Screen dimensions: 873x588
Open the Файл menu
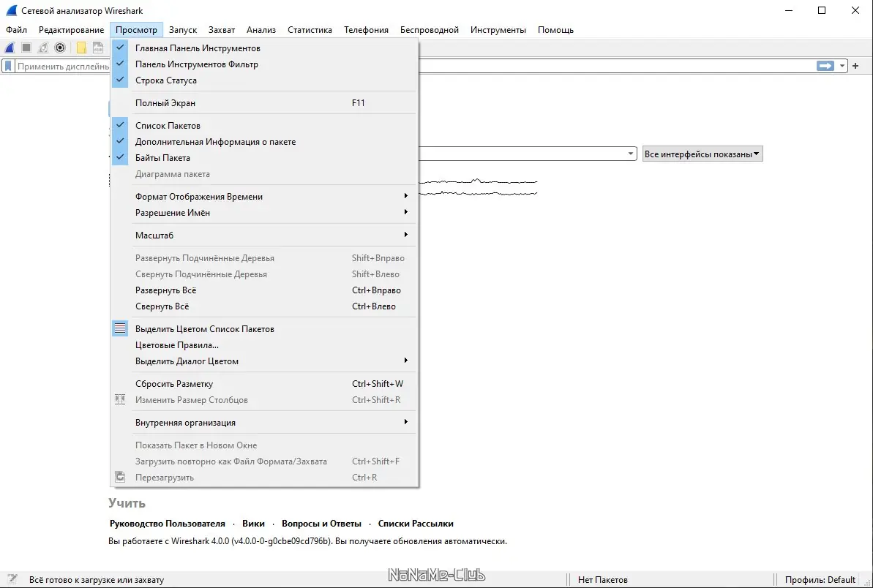[17, 30]
